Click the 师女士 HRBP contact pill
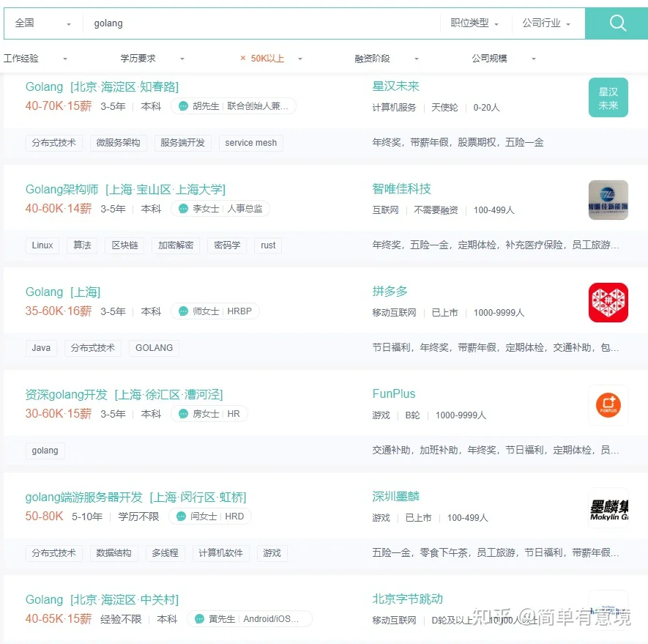The width and height of the screenshot is (648, 644). point(215,311)
